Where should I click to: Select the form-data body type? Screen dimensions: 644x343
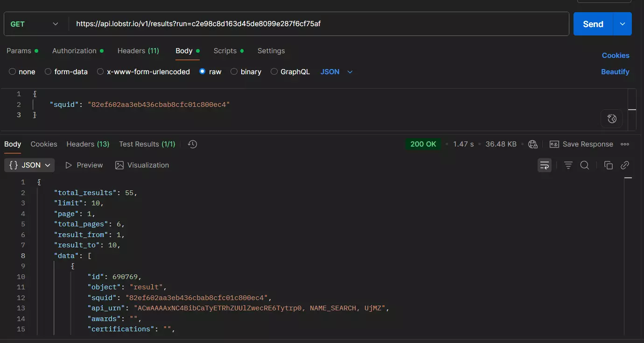coord(48,72)
